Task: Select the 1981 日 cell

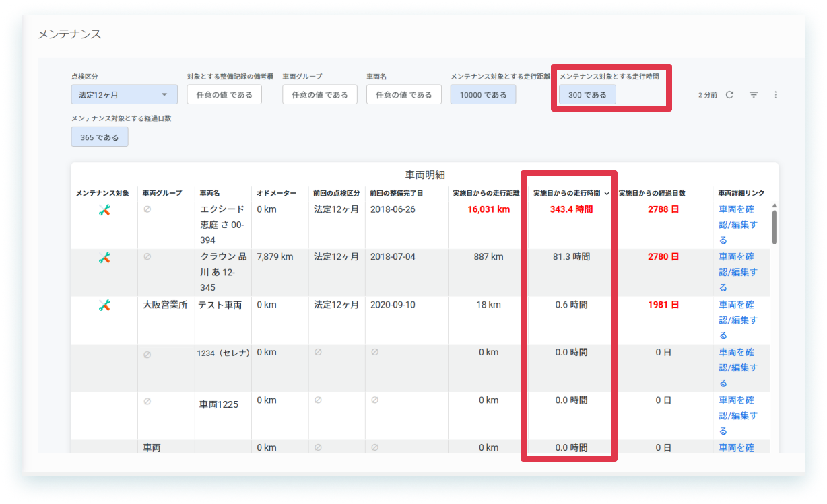Action: tap(663, 304)
